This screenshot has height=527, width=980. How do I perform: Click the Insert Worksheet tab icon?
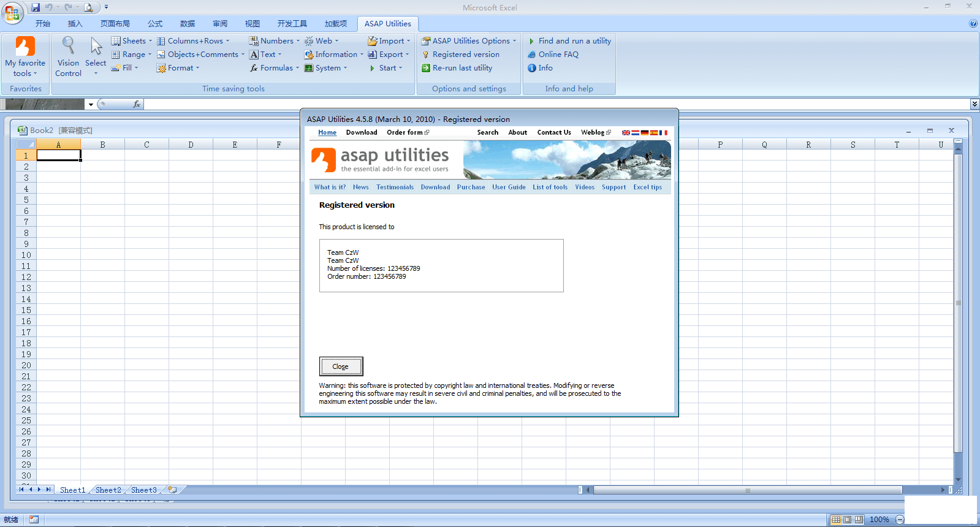tap(173, 490)
